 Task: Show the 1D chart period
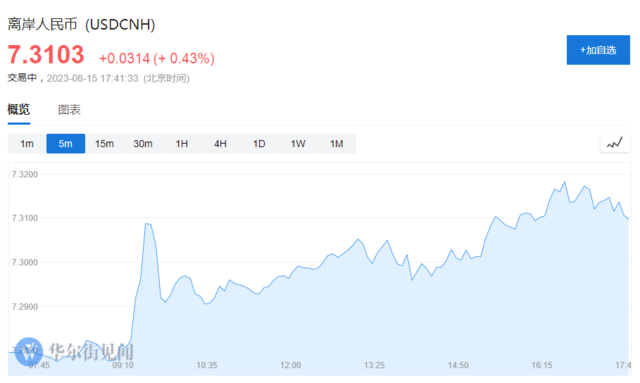(x=259, y=144)
